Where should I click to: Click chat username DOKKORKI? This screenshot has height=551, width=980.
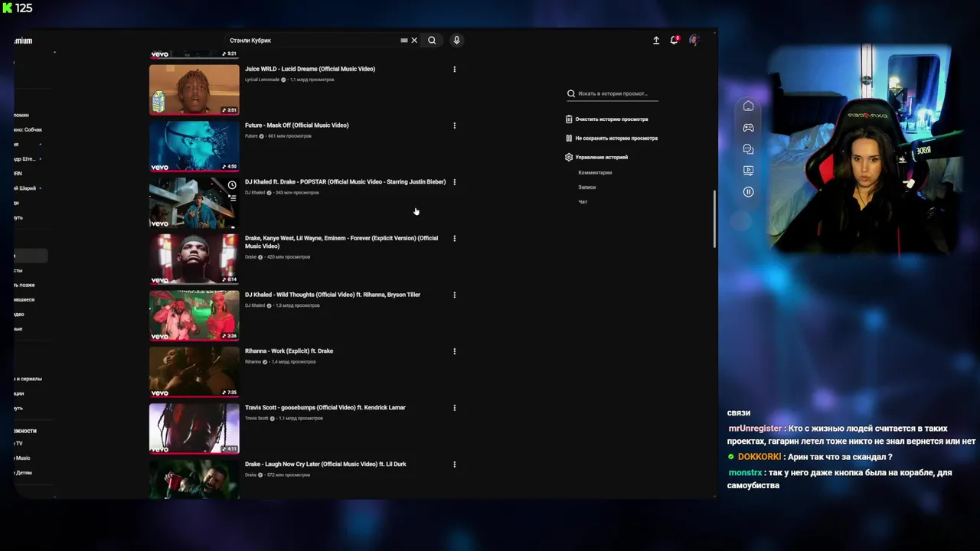click(x=759, y=457)
